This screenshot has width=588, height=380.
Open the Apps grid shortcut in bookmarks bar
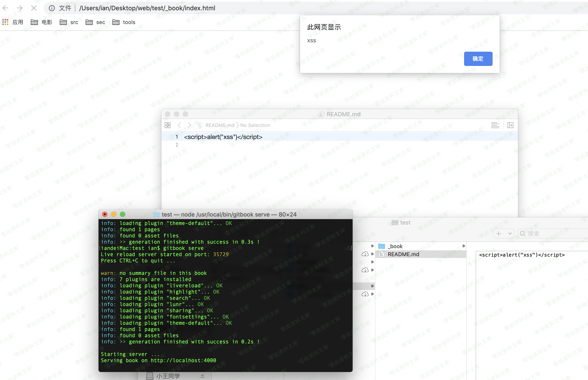pos(5,22)
